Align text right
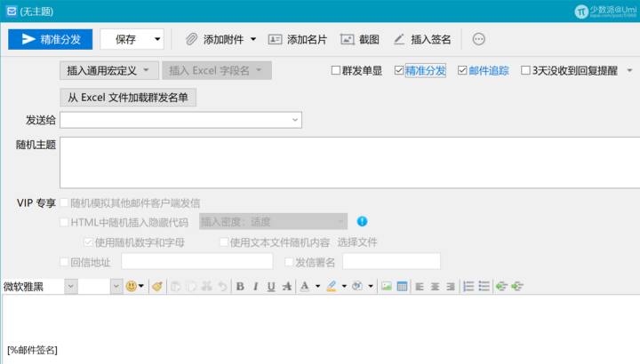The image size is (640, 364). tap(451, 287)
